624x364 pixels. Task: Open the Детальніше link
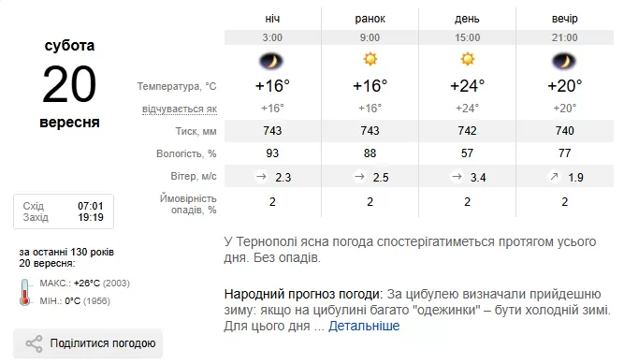point(364,326)
